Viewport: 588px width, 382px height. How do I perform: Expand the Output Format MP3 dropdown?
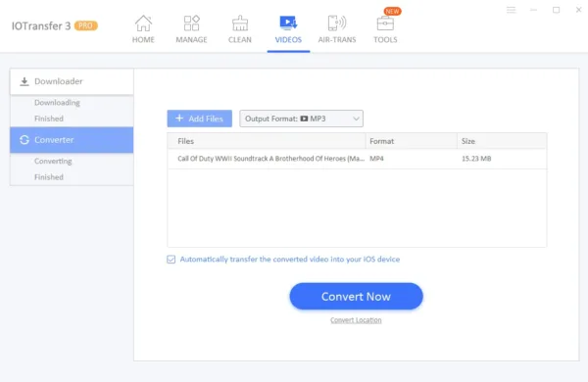click(x=302, y=119)
